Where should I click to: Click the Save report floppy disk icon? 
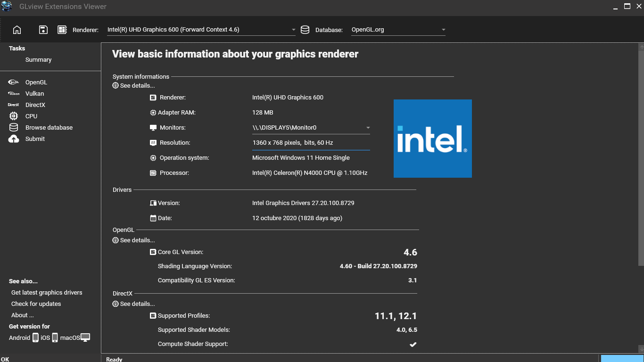(x=43, y=30)
